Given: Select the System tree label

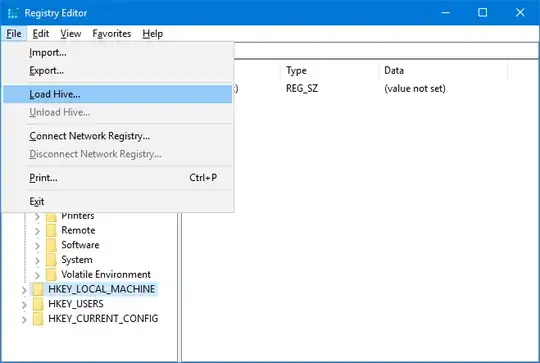Looking at the screenshot, I should click(x=77, y=260).
